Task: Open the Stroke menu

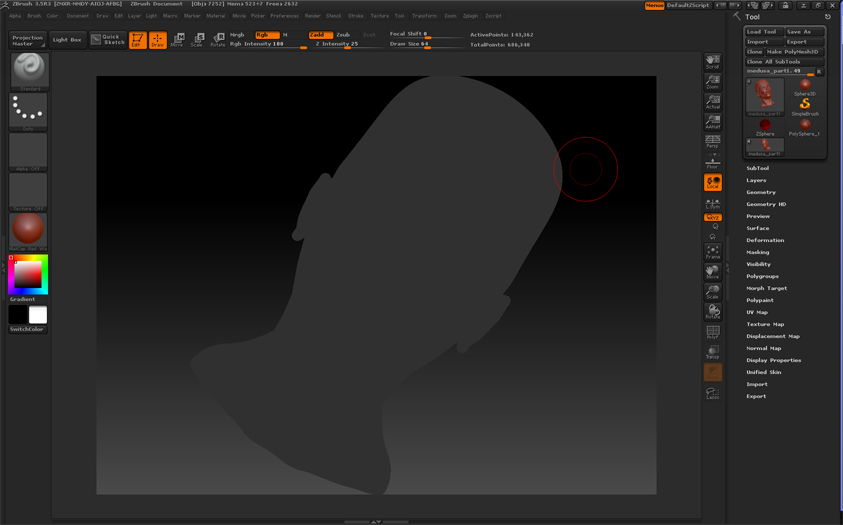Action: pyautogui.click(x=356, y=16)
